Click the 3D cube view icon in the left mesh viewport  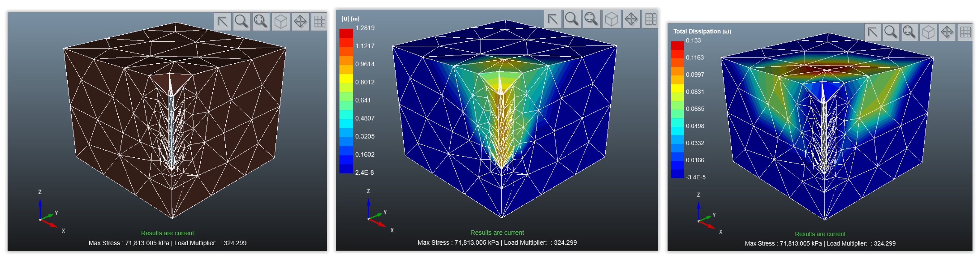pos(281,21)
